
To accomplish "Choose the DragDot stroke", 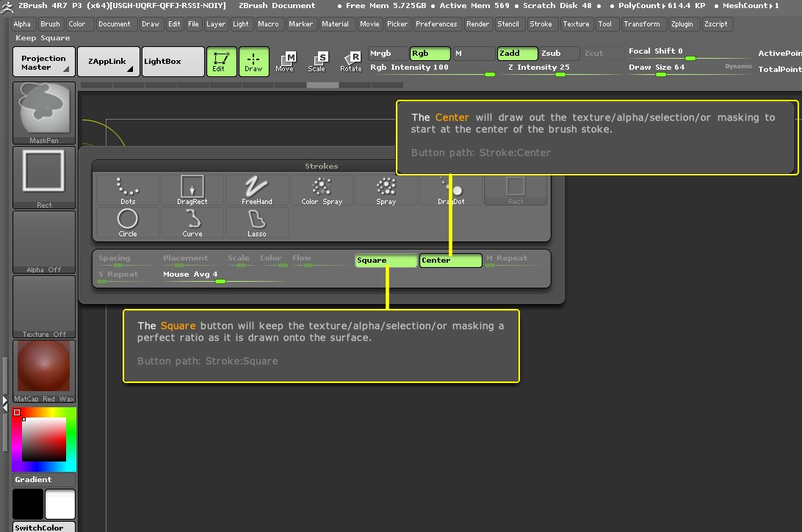I will pyautogui.click(x=451, y=190).
